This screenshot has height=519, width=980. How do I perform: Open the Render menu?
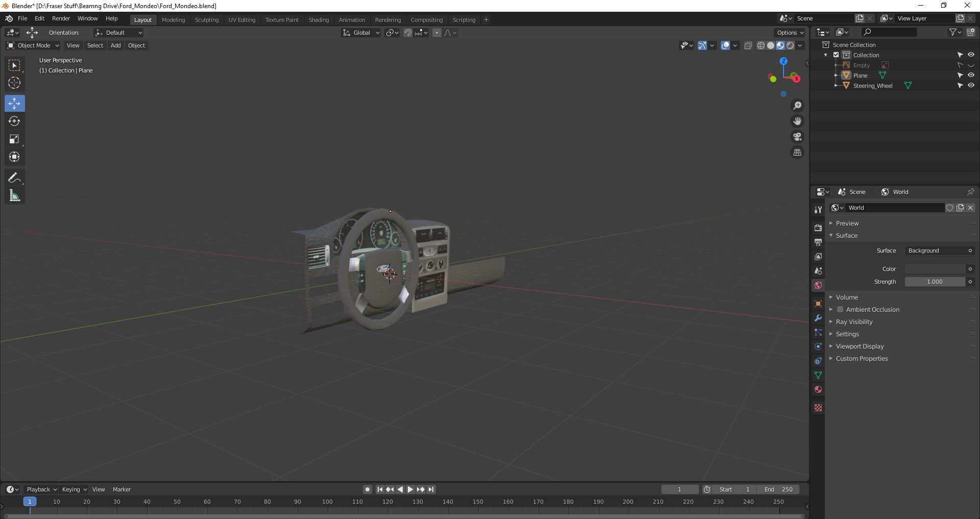point(61,18)
